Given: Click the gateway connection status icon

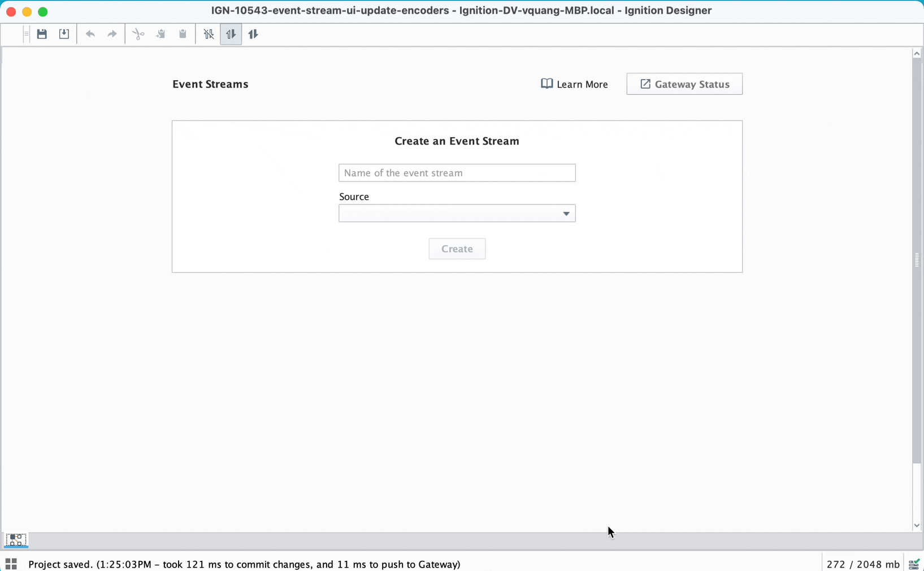Looking at the screenshot, I should coord(914,564).
